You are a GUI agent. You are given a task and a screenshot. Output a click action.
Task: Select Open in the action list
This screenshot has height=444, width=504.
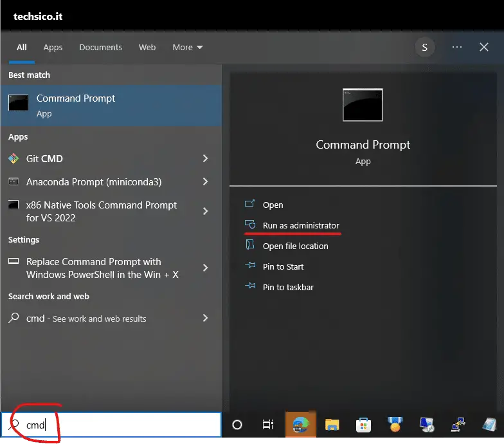(x=273, y=205)
